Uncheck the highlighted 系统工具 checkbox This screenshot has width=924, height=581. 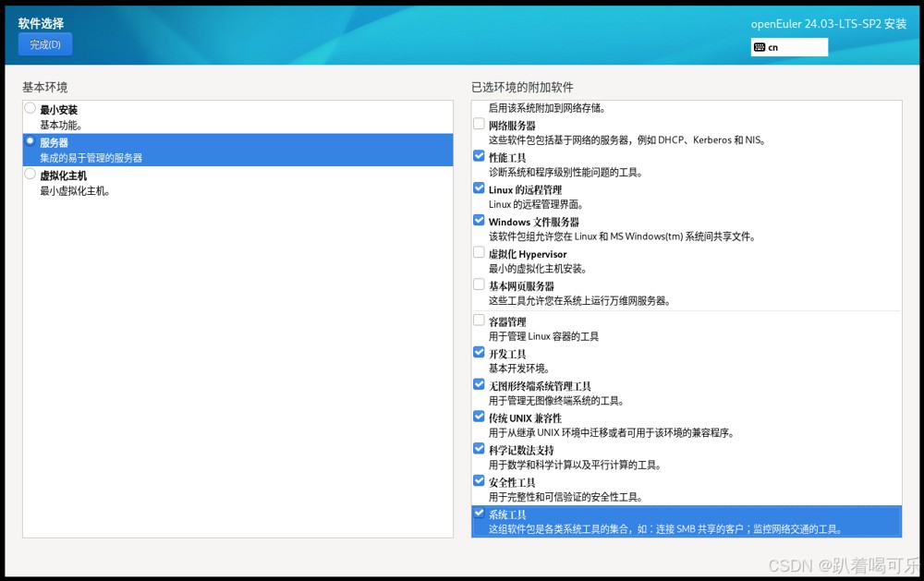[479, 513]
